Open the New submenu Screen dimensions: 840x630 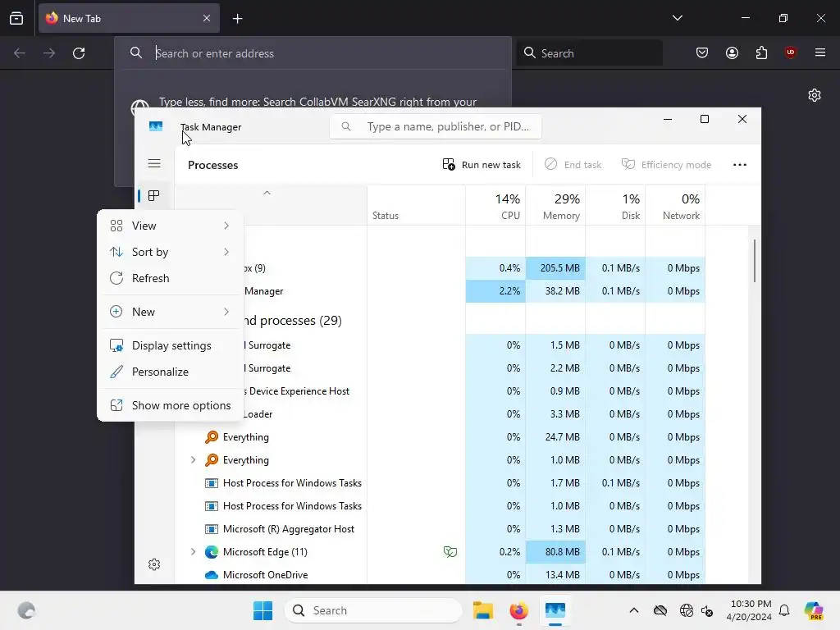click(170, 312)
